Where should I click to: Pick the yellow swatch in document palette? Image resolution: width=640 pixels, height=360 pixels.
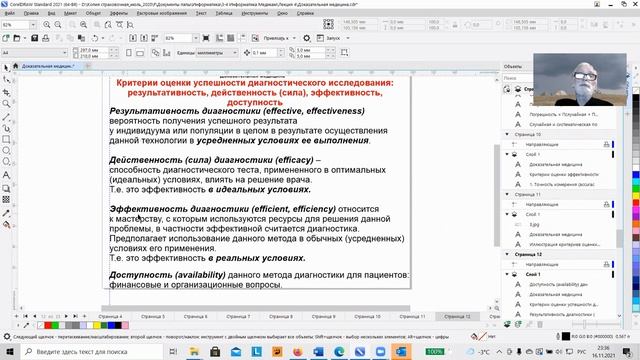pyautogui.click(x=97, y=325)
